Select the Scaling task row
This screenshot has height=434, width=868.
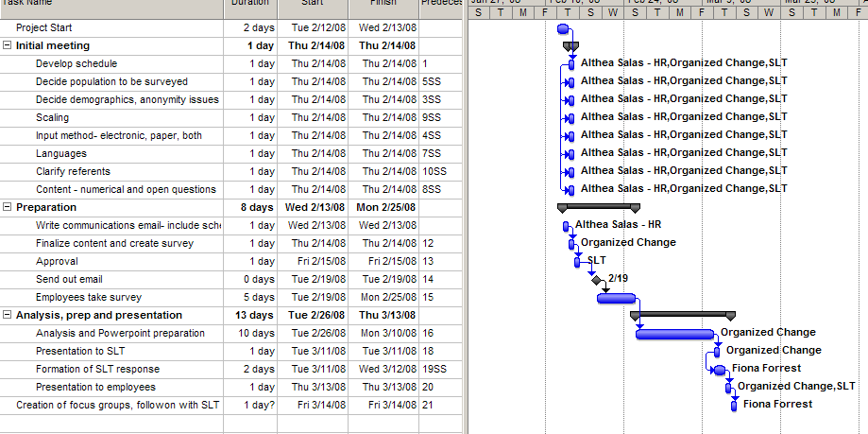pos(52,117)
